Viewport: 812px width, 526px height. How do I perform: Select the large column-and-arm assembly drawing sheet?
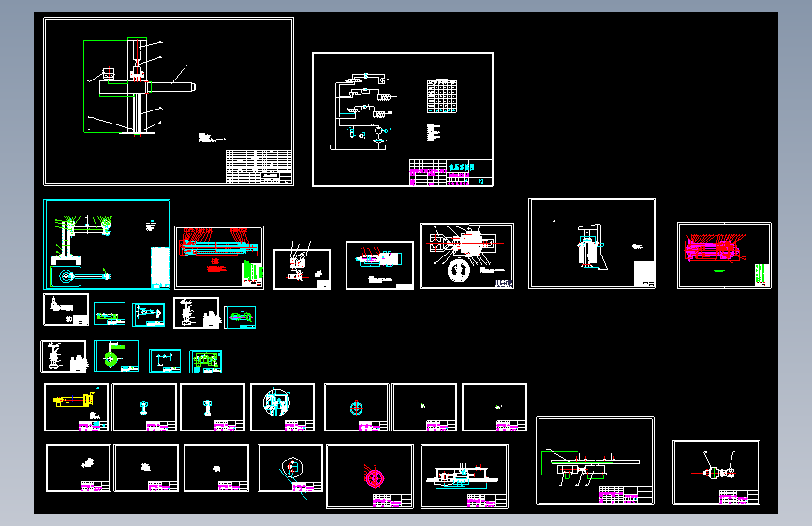169,101
